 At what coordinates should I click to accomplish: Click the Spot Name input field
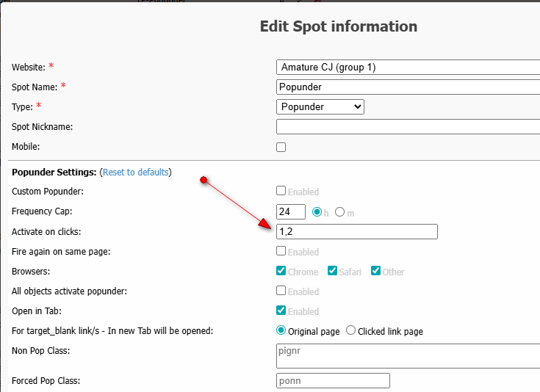[x=408, y=87]
